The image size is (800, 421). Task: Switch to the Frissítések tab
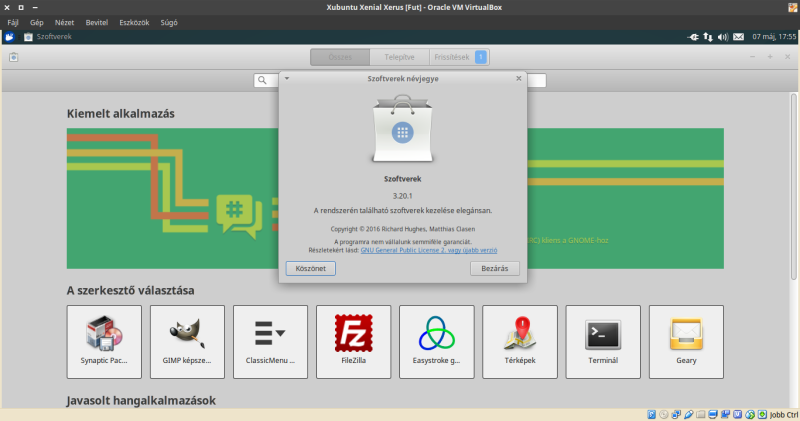(x=459, y=57)
